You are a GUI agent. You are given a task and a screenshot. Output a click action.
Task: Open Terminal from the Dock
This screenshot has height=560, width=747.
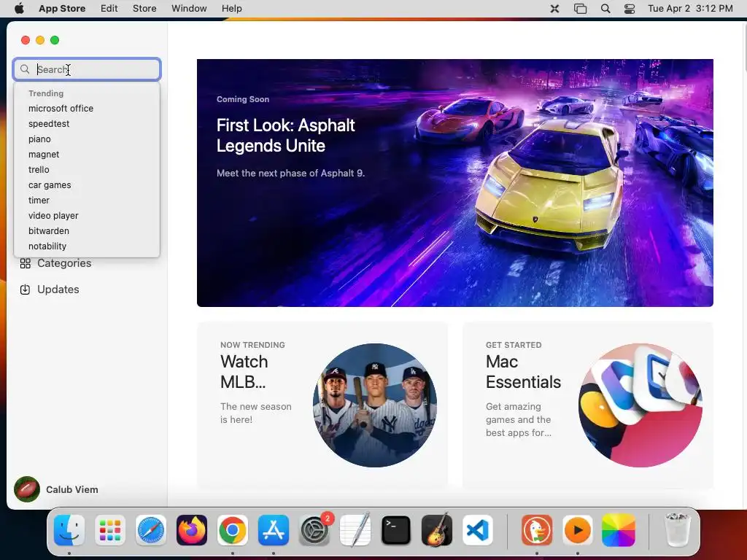(396, 530)
